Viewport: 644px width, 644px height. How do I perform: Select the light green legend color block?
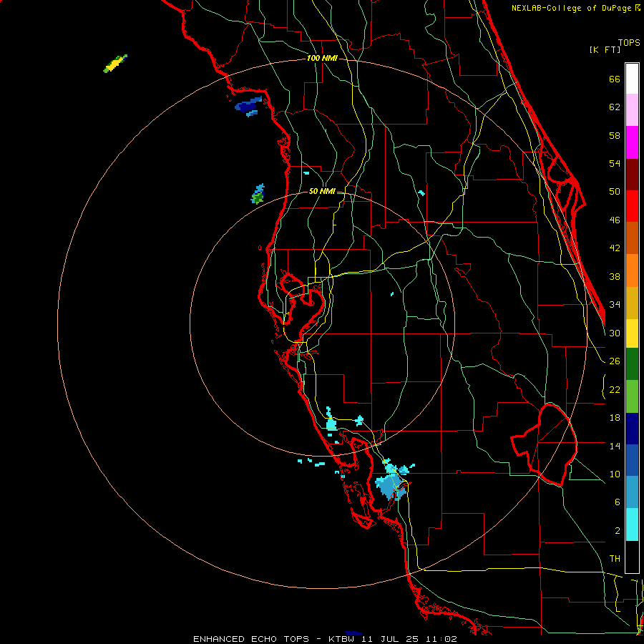pos(632,396)
